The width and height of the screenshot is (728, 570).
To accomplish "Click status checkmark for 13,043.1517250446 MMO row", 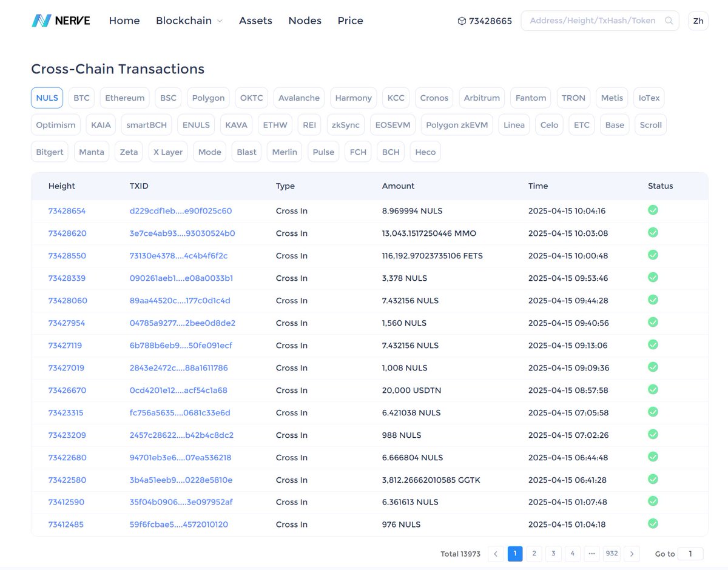I will 653,233.
